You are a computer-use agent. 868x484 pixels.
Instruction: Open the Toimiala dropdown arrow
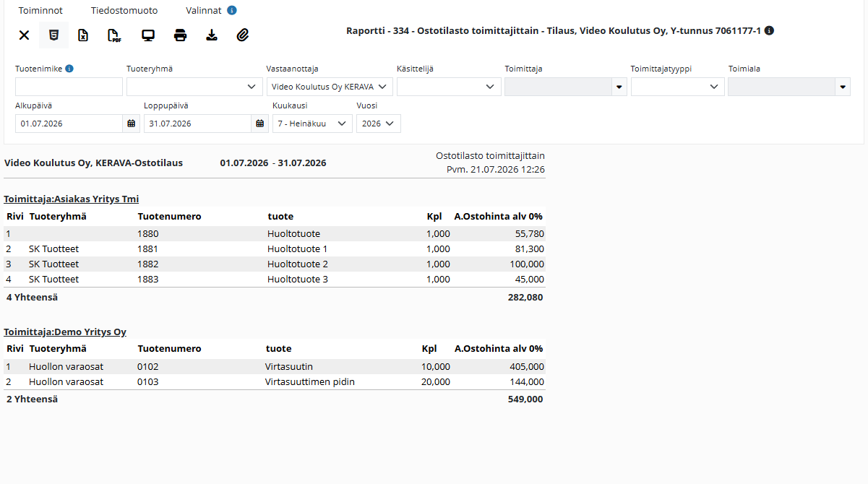pyautogui.click(x=843, y=87)
